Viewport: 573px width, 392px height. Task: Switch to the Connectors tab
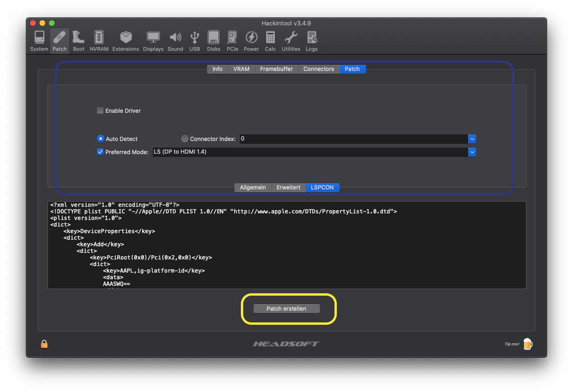coord(318,69)
